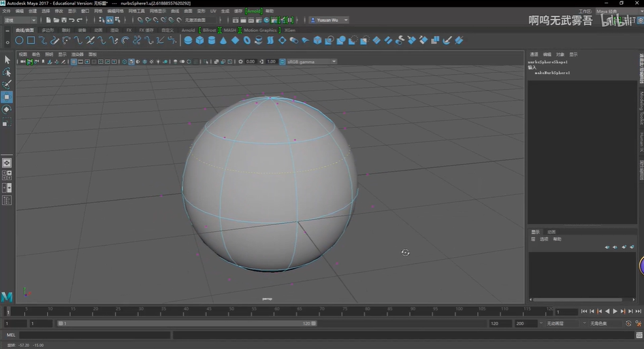Switch to the 动画 tab in layer editor

click(x=551, y=232)
